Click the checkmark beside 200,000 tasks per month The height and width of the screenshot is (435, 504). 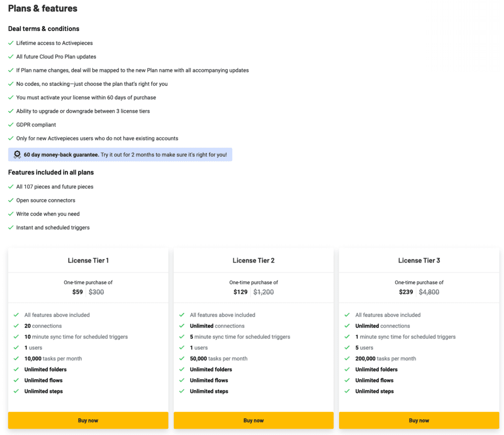[x=347, y=359]
